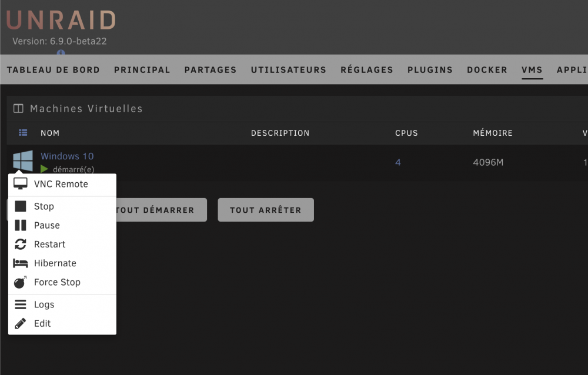Click the NOM column header
The image size is (588, 375).
pos(50,133)
